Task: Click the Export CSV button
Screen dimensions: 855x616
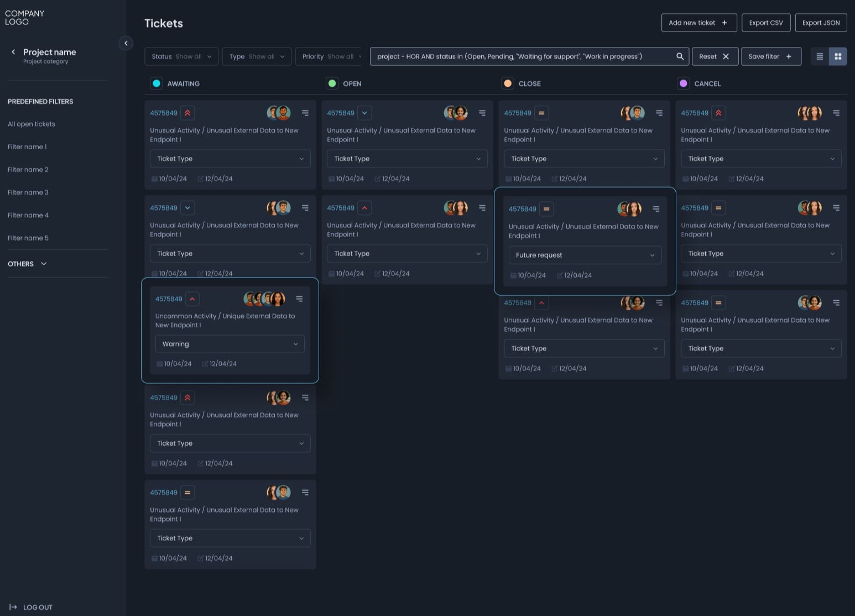Action: (765, 23)
